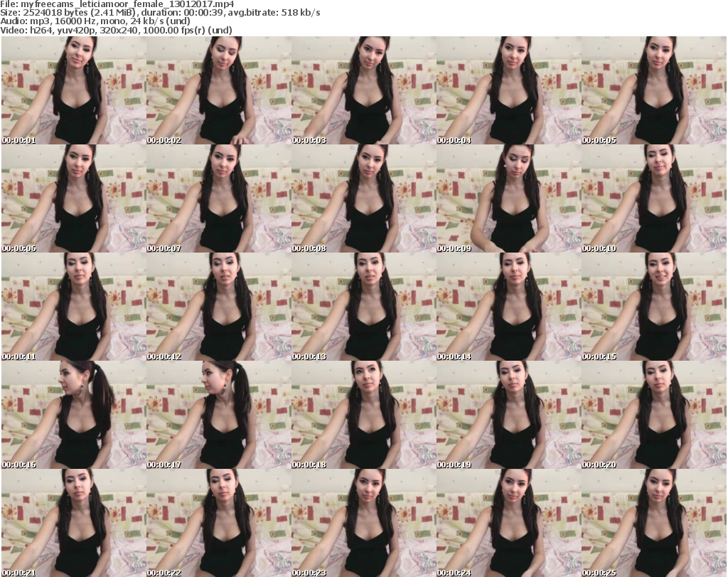Click the 'Size: 2524018 bytes' info line
The width and height of the screenshot is (728, 577).
click(x=160, y=13)
